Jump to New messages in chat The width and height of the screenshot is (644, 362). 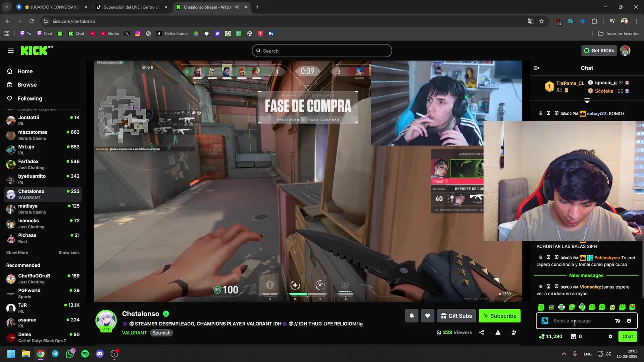pos(586,276)
